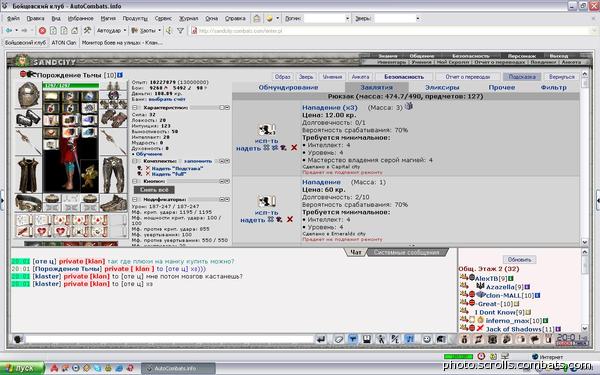Image resolution: width=600 pixels, height=375 pixels.
Task: Click the Снять всё button
Action: 154,190
